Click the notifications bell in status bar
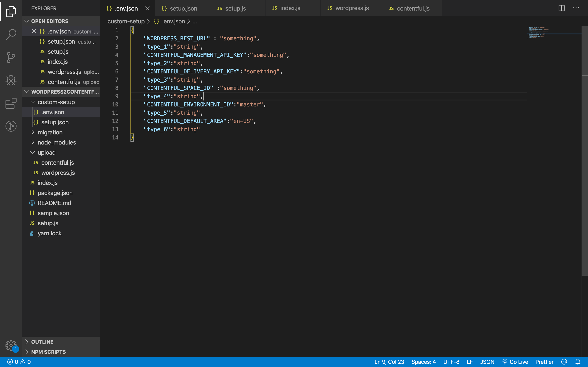The width and height of the screenshot is (588, 367). click(x=578, y=362)
